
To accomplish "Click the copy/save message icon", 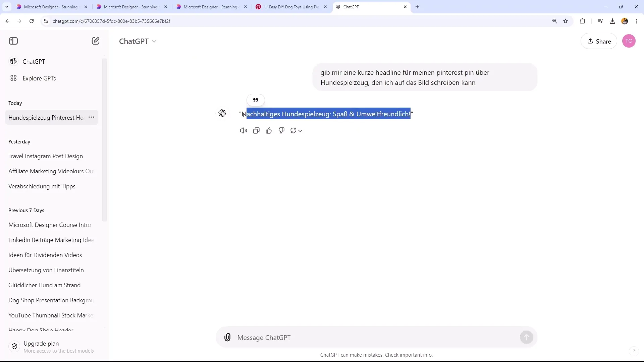I will coord(256,130).
